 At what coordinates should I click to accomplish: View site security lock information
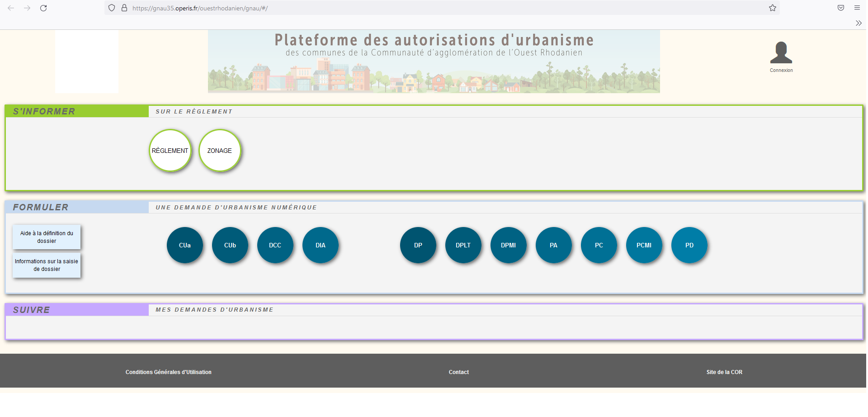(x=124, y=8)
